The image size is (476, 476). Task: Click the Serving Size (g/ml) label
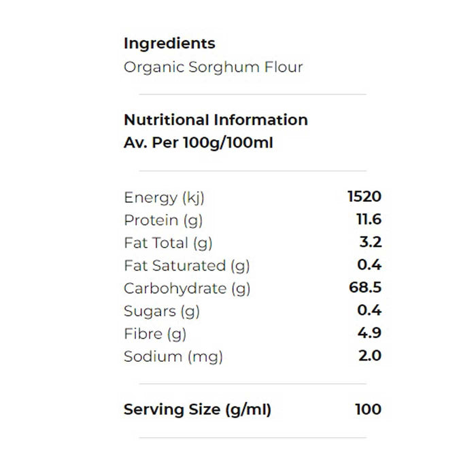pos(197,410)
